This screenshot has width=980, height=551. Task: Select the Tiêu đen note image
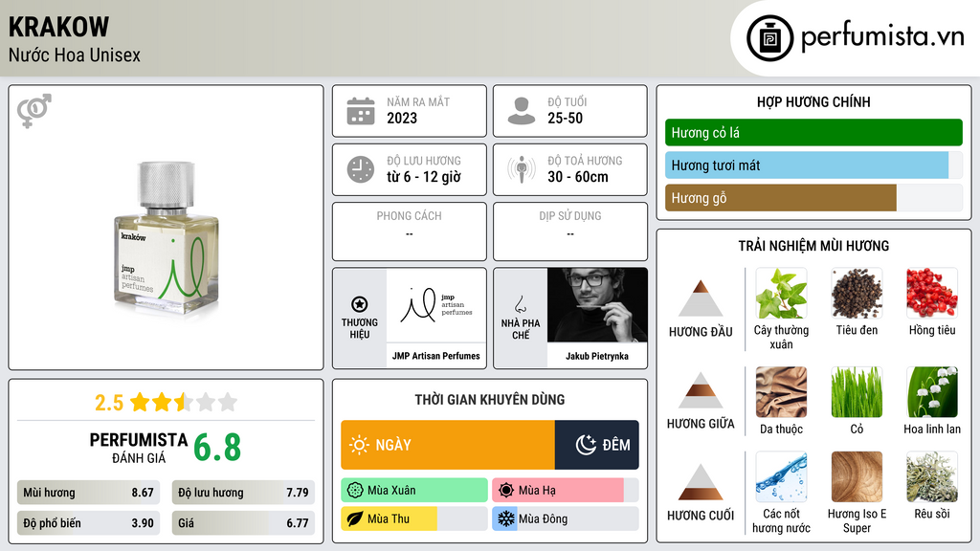pos(857,294)
